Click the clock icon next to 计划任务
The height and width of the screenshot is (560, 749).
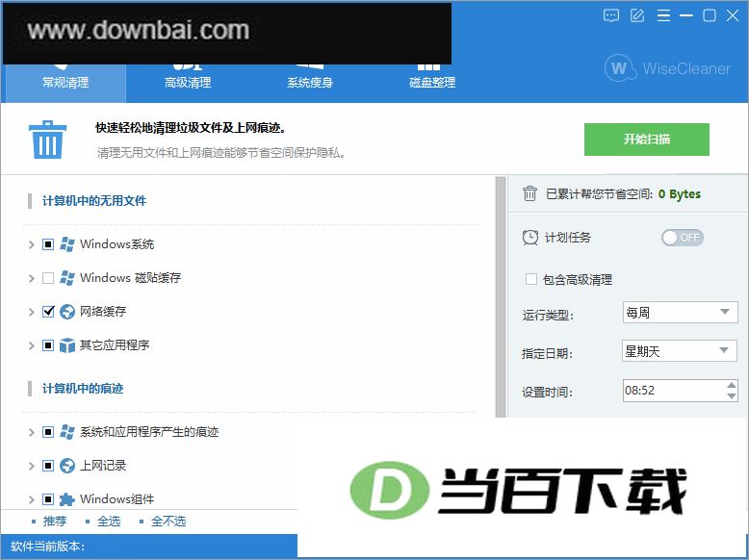tap(530, 238)
